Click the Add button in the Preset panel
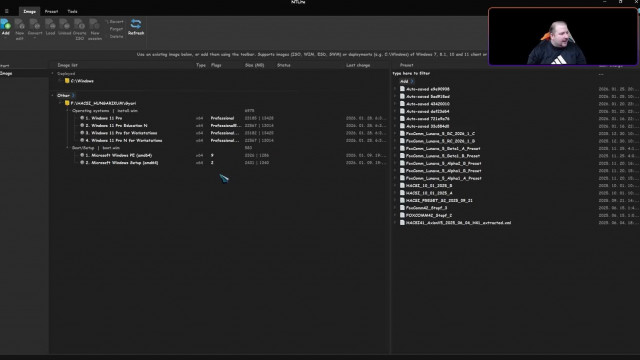640x360 pixels. point(404,81)
